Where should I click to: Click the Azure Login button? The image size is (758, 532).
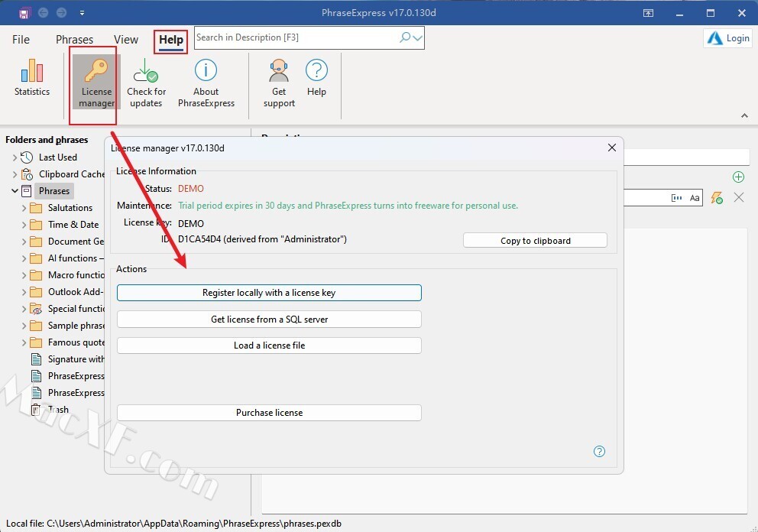[x=727, y=38]
